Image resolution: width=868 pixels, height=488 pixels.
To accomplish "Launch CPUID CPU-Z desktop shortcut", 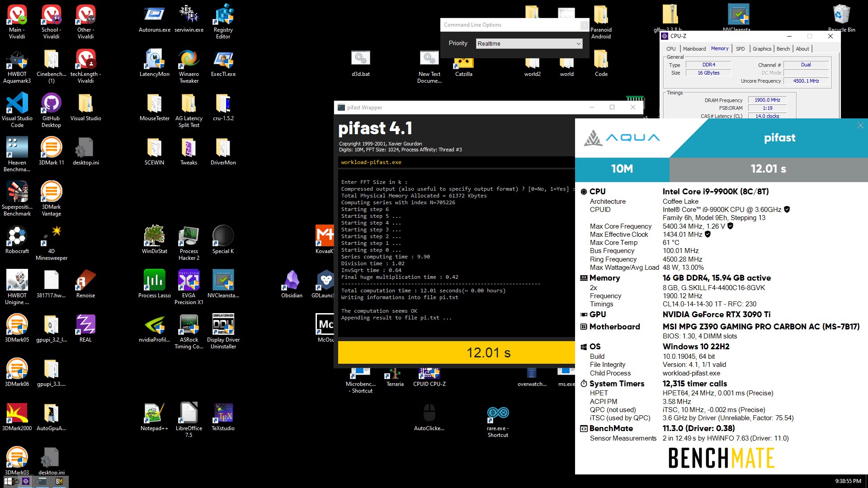I will (x=429, y=378).
